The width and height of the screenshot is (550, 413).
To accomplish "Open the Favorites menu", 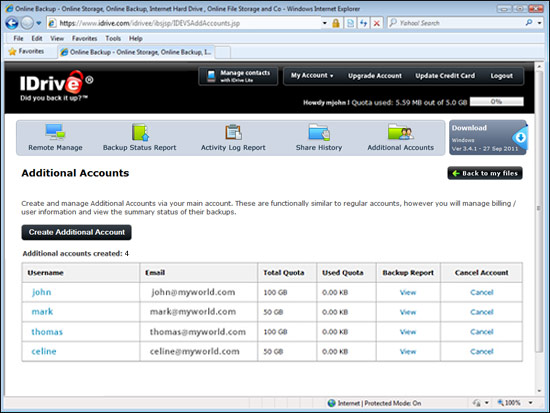I will point(85,38).
